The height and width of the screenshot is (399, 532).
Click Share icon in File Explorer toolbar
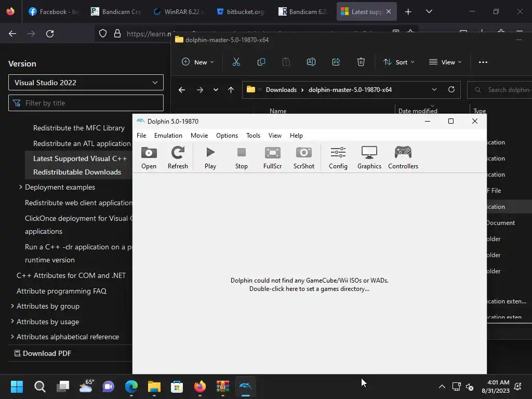336,62
